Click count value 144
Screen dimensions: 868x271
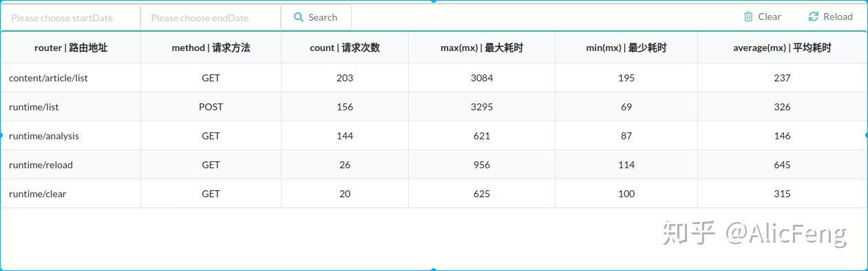pos(345,136)
